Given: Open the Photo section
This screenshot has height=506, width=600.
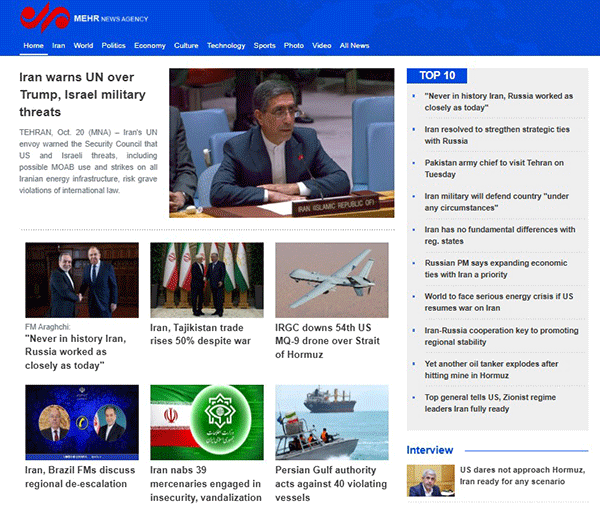Looking at the screenshot, I should [x=294, y=46].
